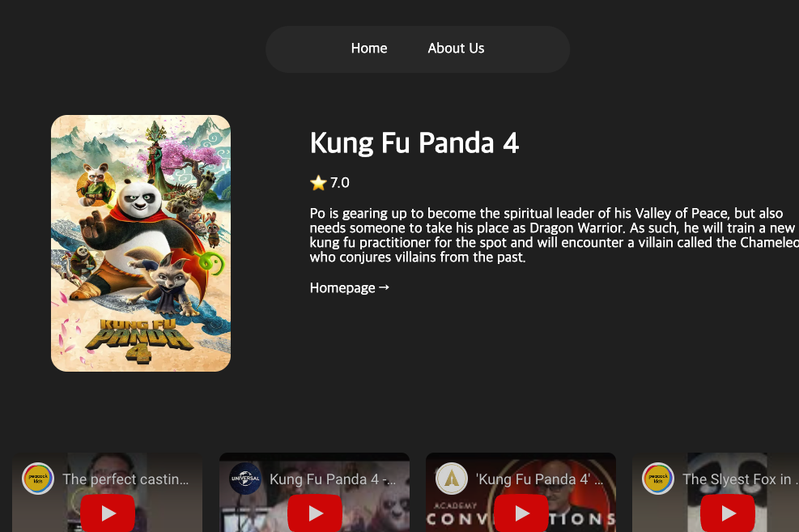Open the ''Kung Fu Panda 4' ...' video title

coord(539,479)
